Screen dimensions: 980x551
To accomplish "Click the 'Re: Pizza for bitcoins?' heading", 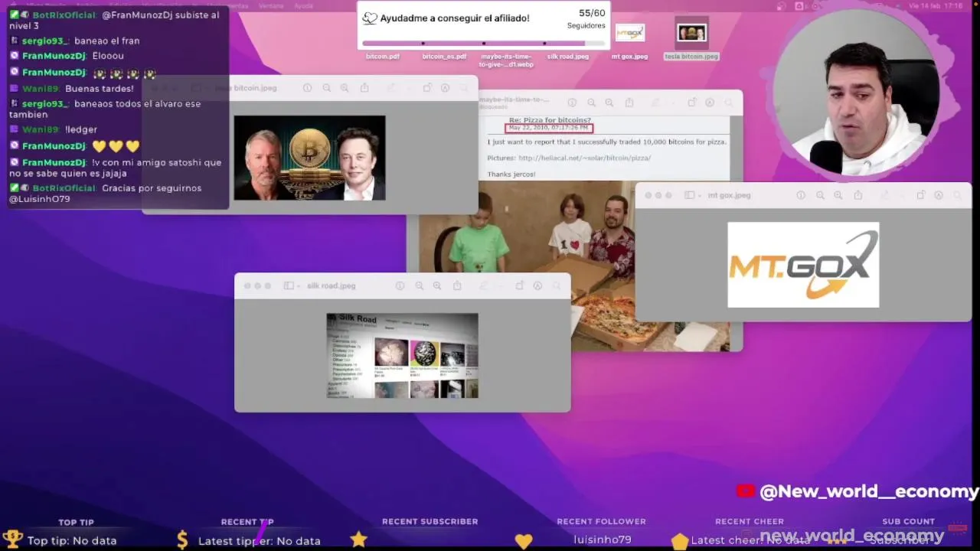I will tap(550, 120).
